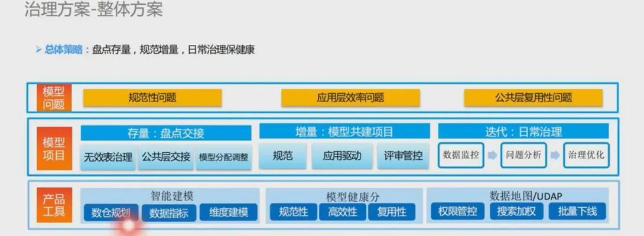Click the 公共层交接 box
The image size is (644, 236).
click(x=166, y=157)
